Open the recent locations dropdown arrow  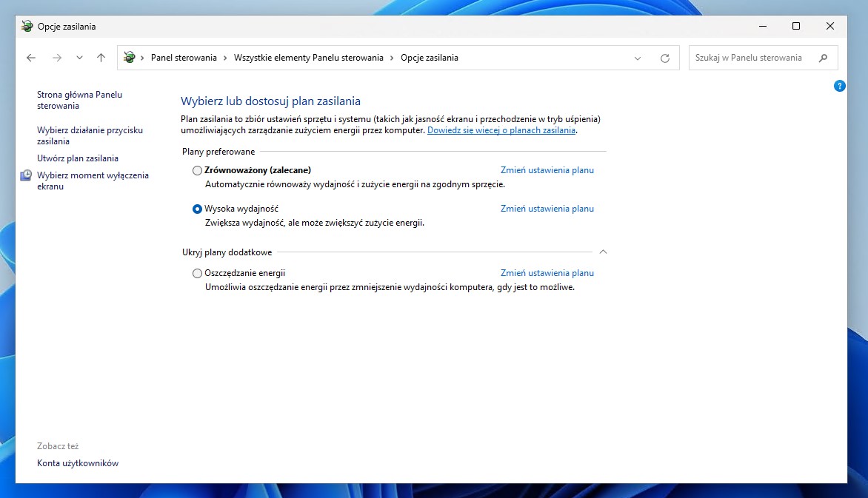coord(79,58)
